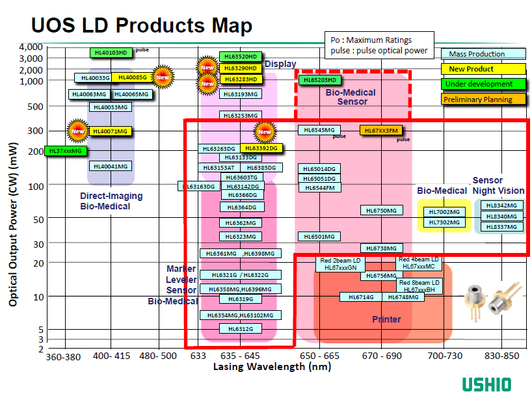Click the Mass Production legend swatch
The height and width of the screenshot is (398, 532).
coord(483,54)
